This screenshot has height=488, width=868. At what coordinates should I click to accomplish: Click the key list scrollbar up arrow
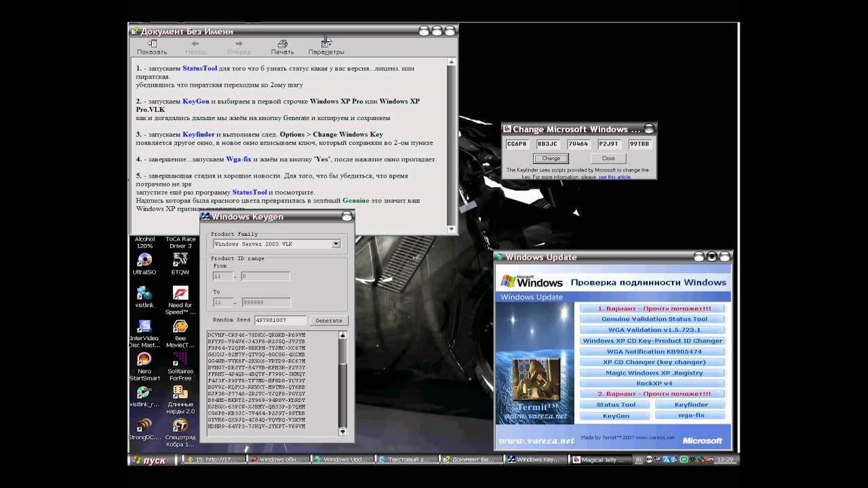pos(342,335)
